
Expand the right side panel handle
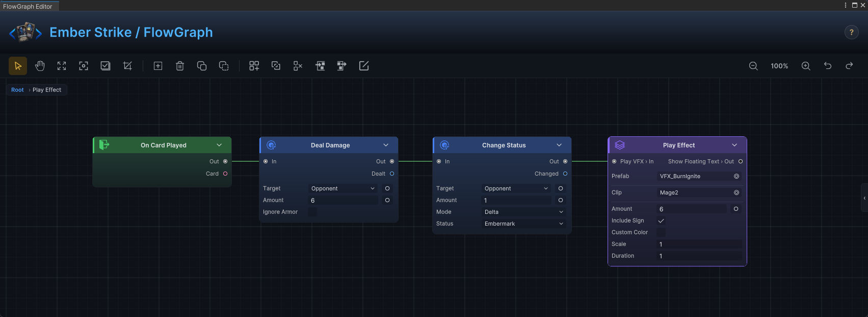tap(864, 198)
